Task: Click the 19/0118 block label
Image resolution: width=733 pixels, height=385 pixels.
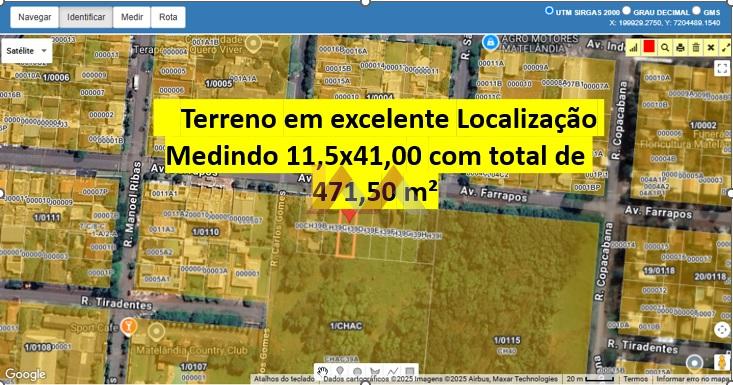Action: click(x=658, y=270)
